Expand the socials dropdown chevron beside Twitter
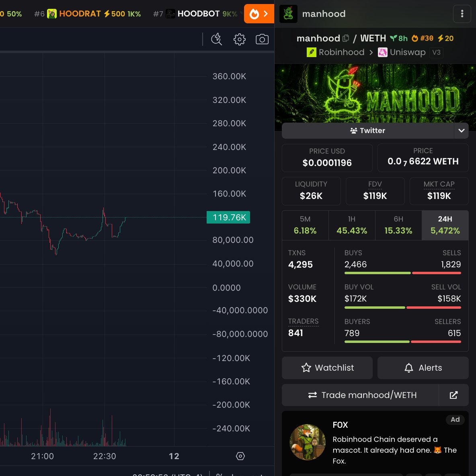Image resolution: width=476 pixels, height=476 pixels. tap(462, 131)
